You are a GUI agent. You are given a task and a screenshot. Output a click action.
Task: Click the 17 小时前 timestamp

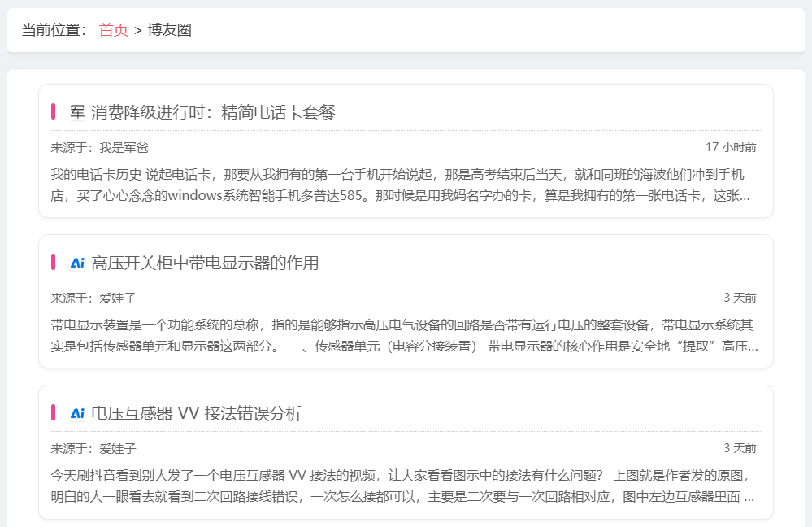(730, 147)
